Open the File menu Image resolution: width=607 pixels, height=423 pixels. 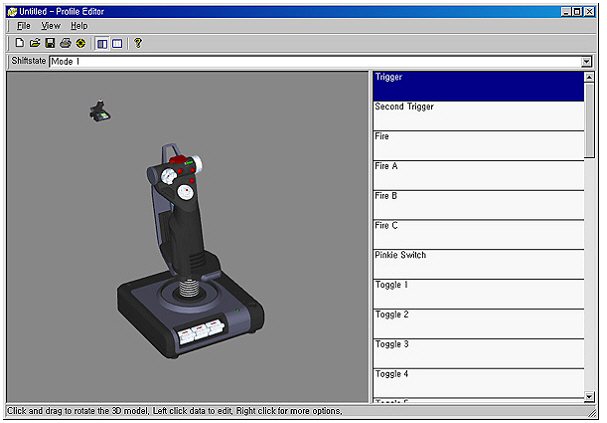tap(24, 26)
